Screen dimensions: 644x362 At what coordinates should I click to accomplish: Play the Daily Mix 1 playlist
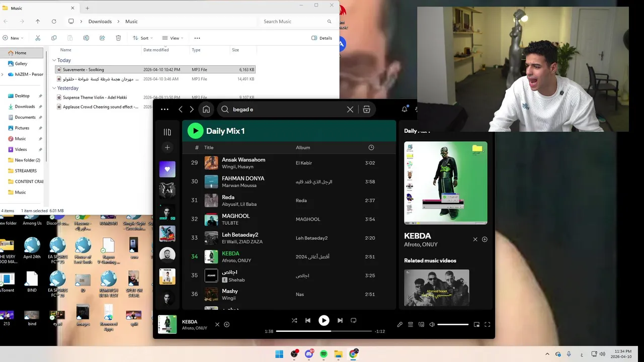click(195, 131)
